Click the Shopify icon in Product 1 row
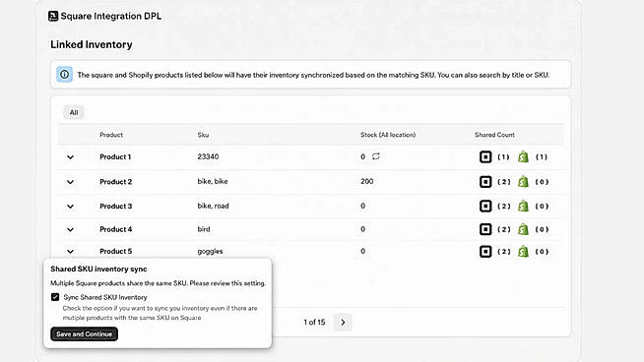Viewport: 644px width, 362px height. point(523,156)
